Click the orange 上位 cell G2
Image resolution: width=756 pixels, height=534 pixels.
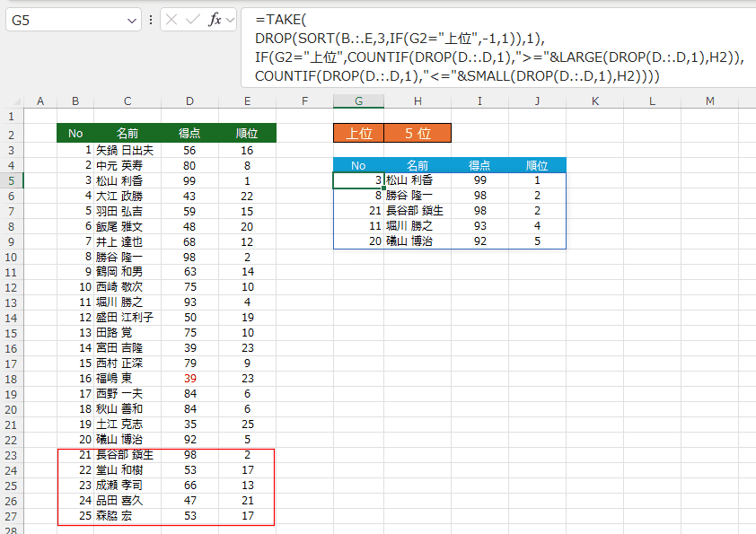[358, 133]
